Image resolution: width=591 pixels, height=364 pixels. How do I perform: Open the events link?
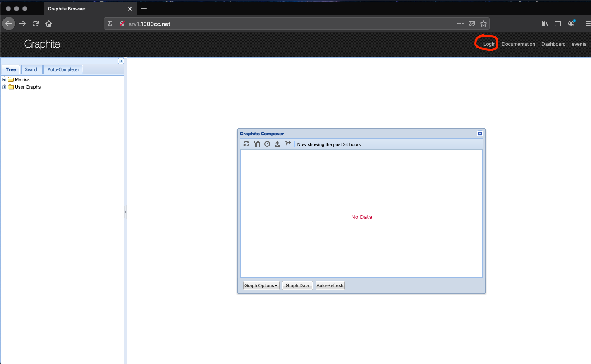579,44
